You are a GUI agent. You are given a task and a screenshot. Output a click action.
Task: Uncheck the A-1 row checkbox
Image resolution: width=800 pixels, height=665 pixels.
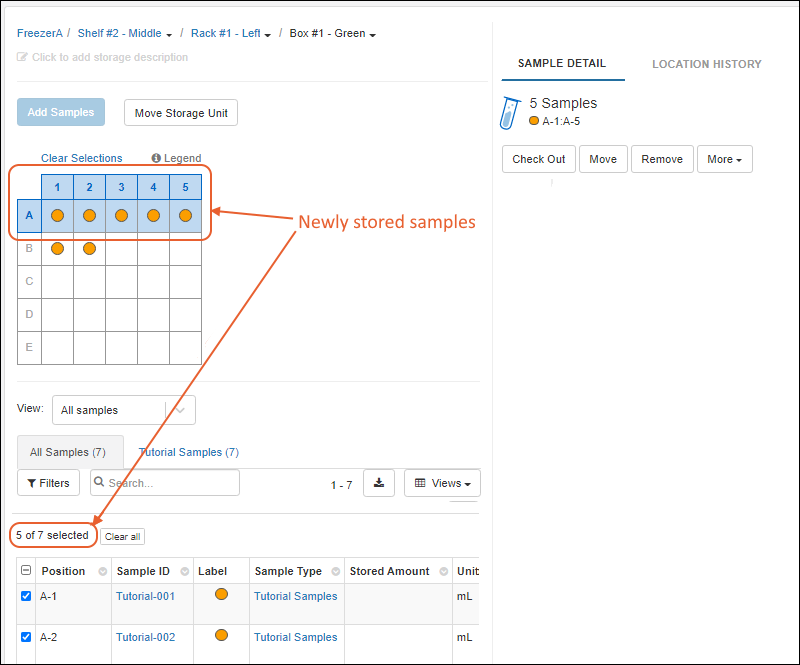coord(26,596)
